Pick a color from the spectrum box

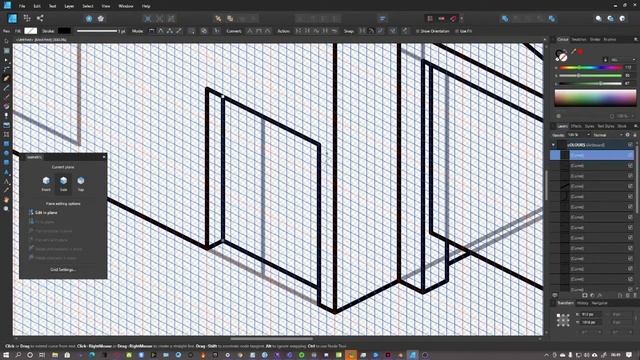point(595,98)
